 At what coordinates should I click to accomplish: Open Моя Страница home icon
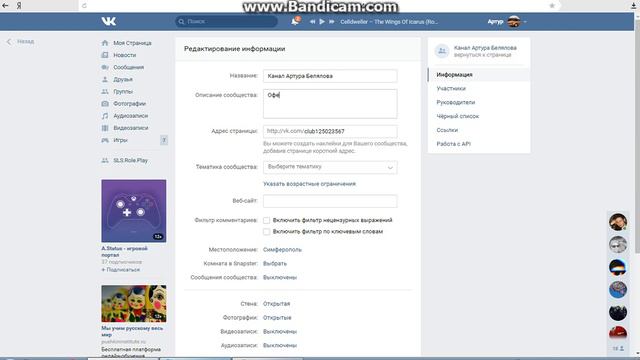(x=105, y=43)
